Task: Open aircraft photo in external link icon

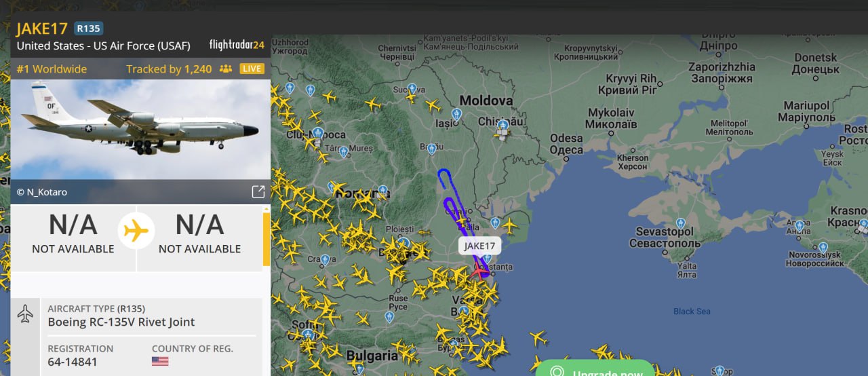Action: point(258,192)
